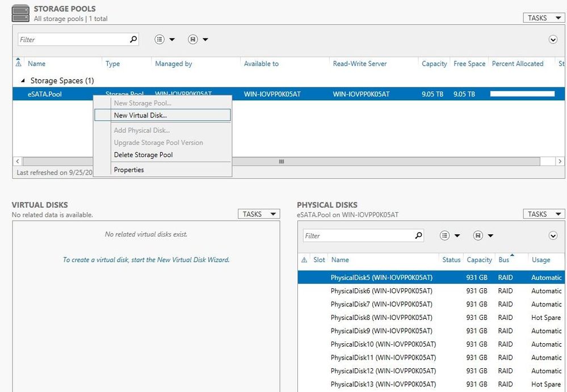Select PhysicalDisk7 row
Image resolution: width=567 pixels, height=392 pixels.
[x=431, y=304]
